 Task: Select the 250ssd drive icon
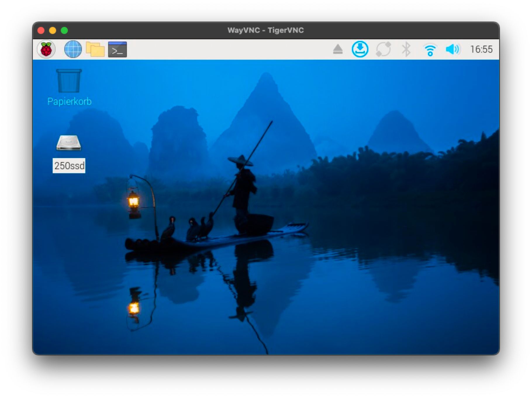pos(69,143)
